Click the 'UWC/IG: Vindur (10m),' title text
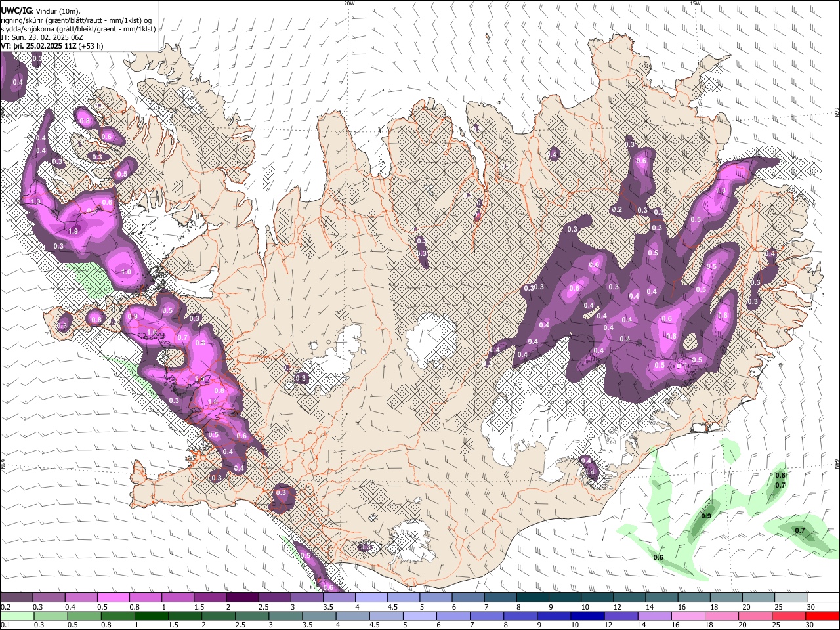The image size is (840, 630). pyautogui.click(x=41, y=11)
